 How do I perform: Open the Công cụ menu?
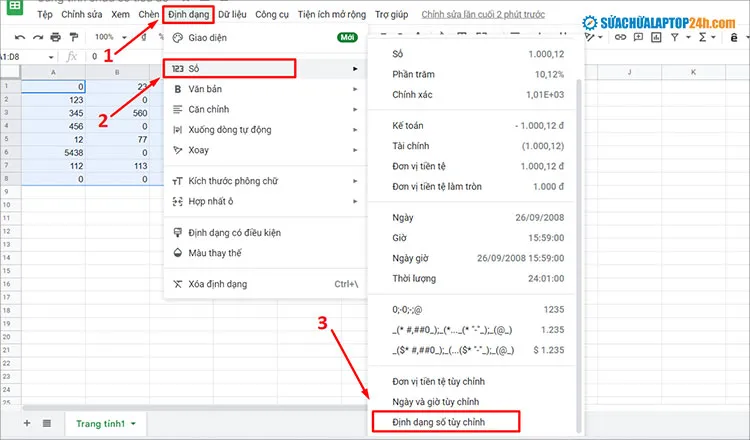[272, 14]
